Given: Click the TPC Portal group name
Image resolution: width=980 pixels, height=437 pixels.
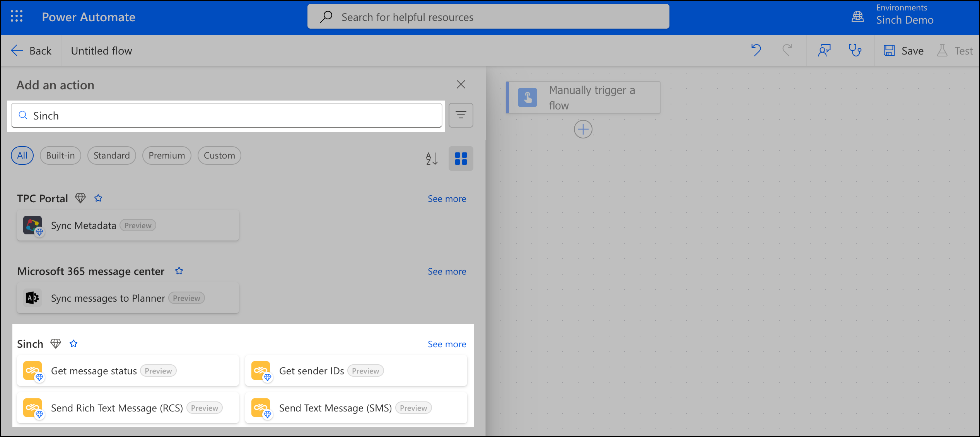Looking at the screenshot, I should [x=43, y=198].
